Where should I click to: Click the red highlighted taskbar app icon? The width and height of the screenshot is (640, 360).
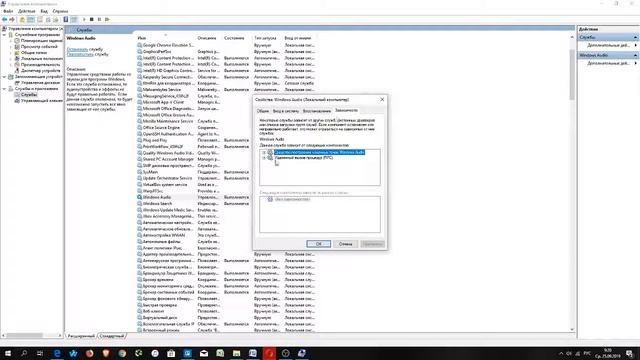point(269,353)
